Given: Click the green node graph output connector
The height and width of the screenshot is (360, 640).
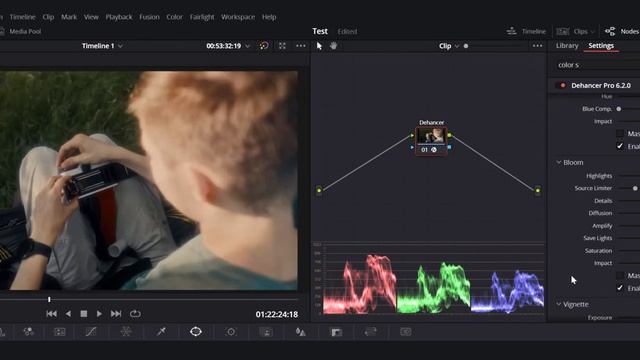Looking at the screenshot, I should [x=538, y=190].
